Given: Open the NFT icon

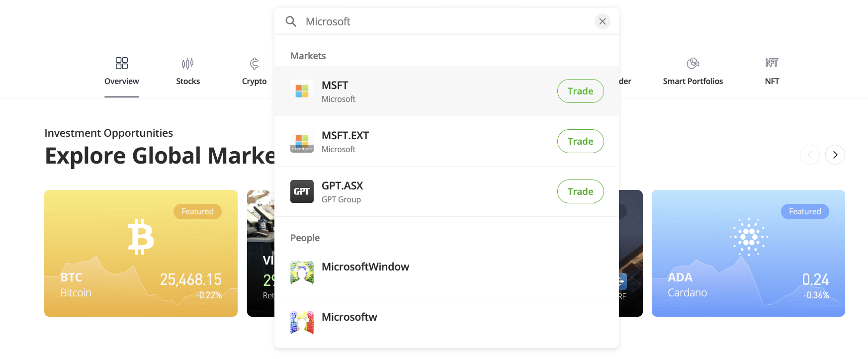Looking at the screenshot, I should 772,63.
